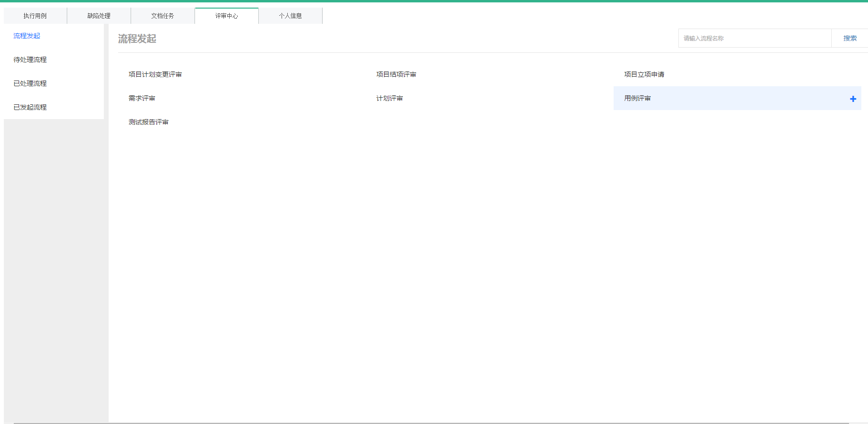Go to the 文档任务 tab
This screenshot has width=868, height=424.
[162, 16]
